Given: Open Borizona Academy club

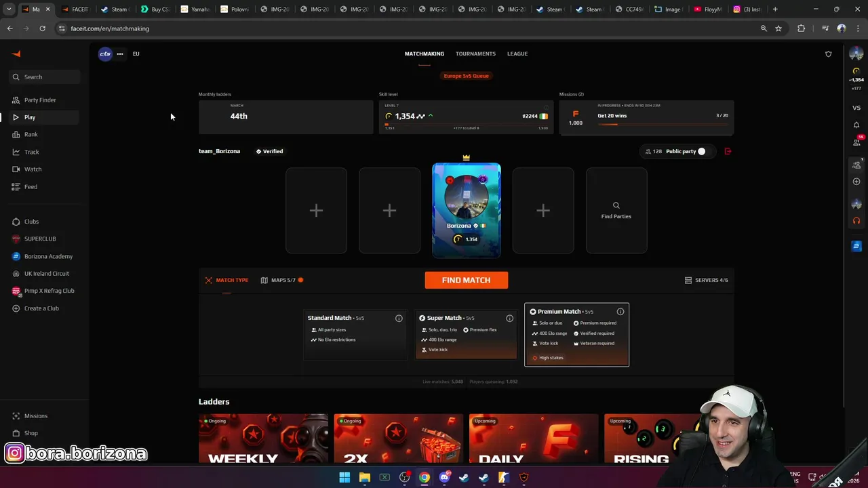Looking at the screenshot, I should (x=48, y=256).
